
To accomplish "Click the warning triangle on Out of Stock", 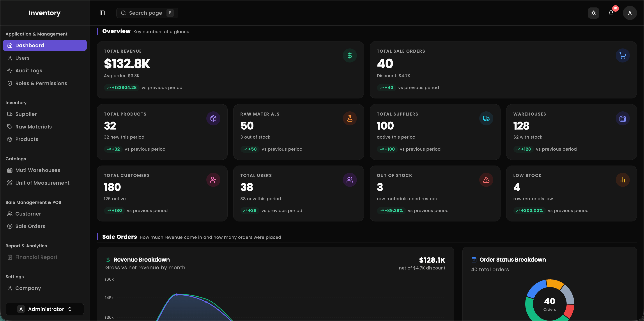I will pyautogui.click(x=486, y=180).
